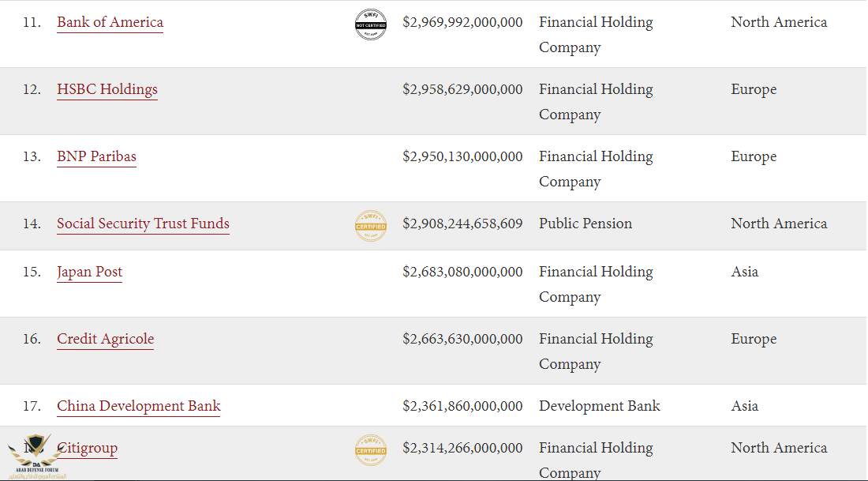Viewport: 868px width, 481px height.
Task: Click rank number 17 in the list
Action: [x=32, y=406]
